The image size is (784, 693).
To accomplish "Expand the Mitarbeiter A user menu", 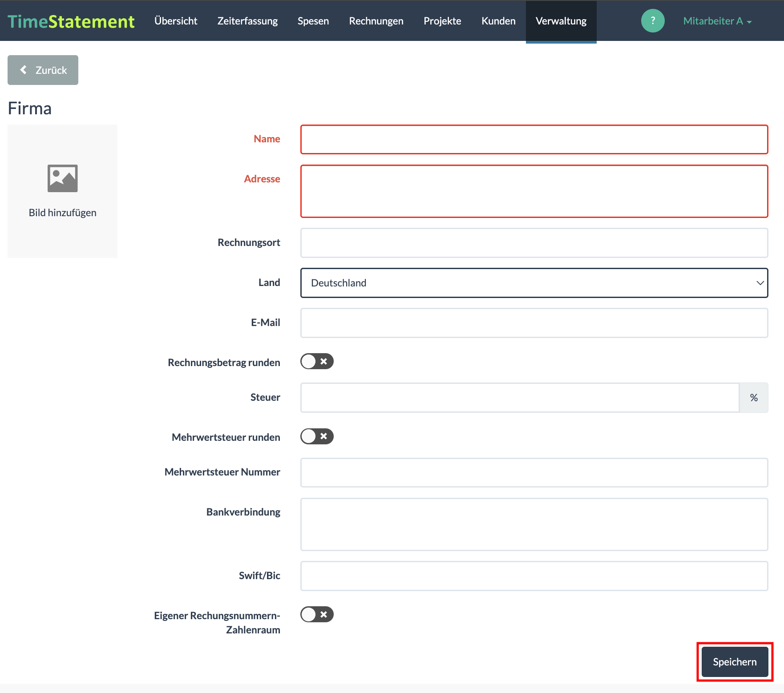I will [x=717, y=21].
